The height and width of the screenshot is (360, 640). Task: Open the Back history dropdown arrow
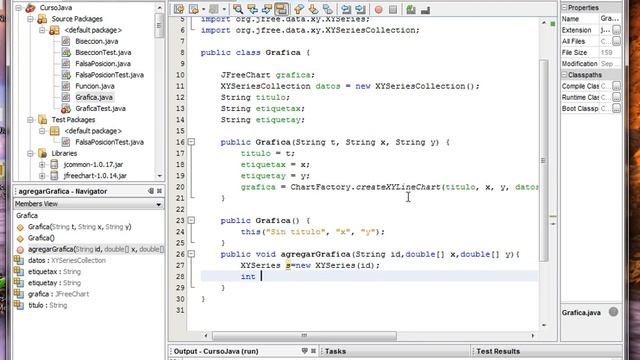(x=203, y=9)
